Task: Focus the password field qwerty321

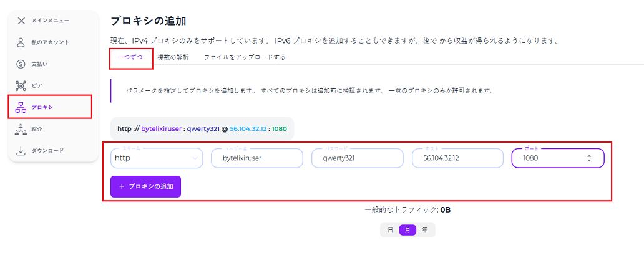Action: pyautogui.click(x=358, y=158)
